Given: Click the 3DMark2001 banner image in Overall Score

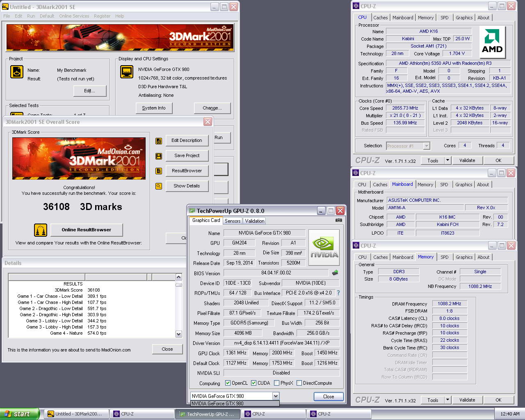Looking at the screenshot, I should point(79,158).
